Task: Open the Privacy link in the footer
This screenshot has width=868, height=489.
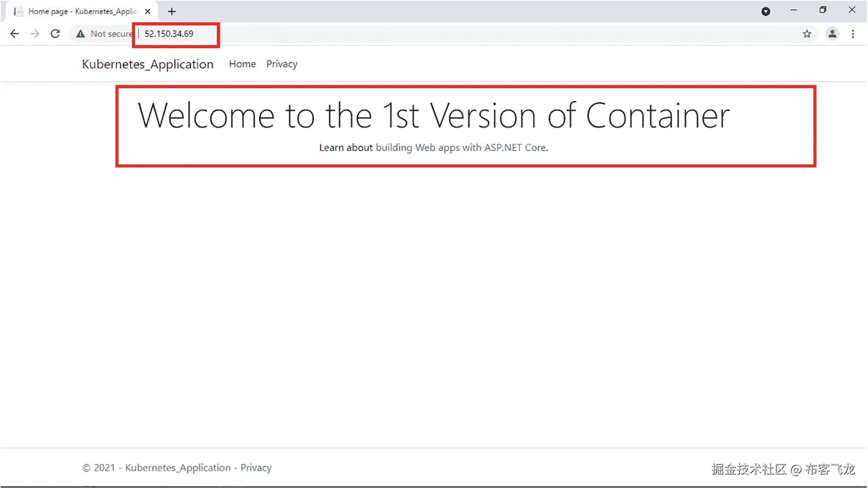Action: click(256, 468)
